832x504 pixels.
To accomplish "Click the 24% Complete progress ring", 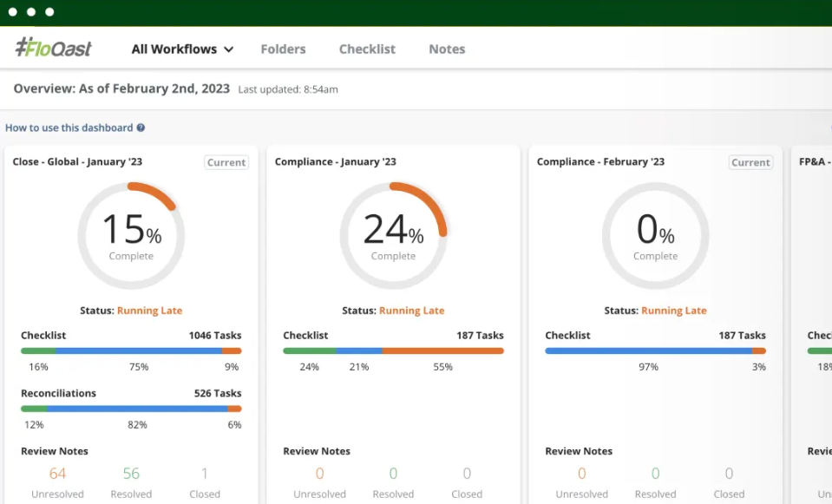I will tap(393, 236).
